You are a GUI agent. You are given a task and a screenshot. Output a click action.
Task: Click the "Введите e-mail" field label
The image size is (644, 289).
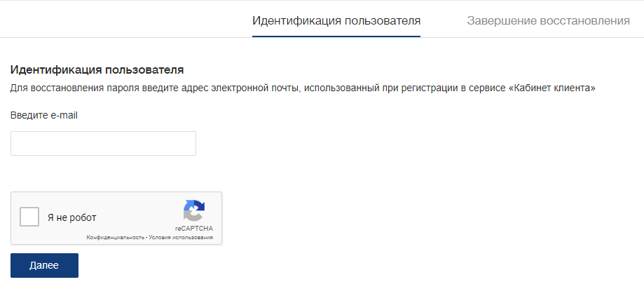[x=44, y=116]
